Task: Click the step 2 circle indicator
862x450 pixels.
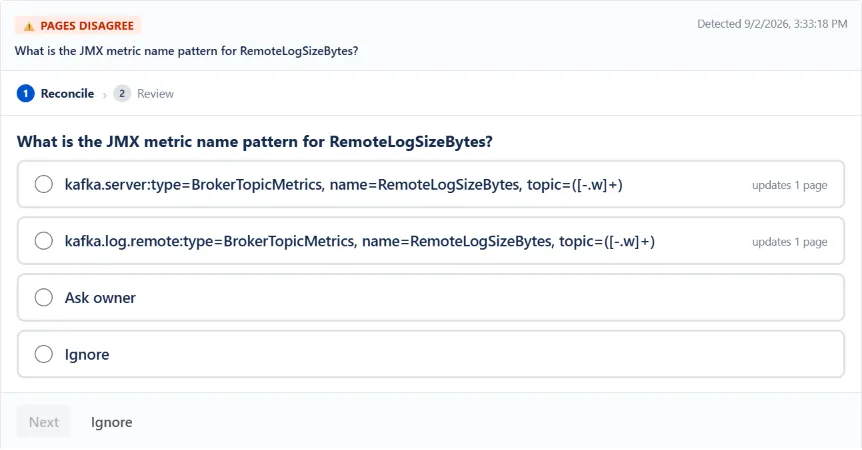Action: click(x=122, y=93)
